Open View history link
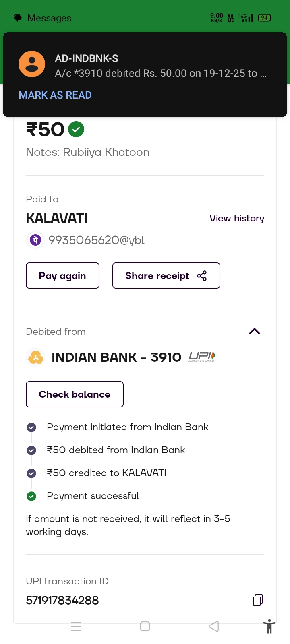This screenshot has height=644, width=290. pyautogui.click(x=237, y=218)
